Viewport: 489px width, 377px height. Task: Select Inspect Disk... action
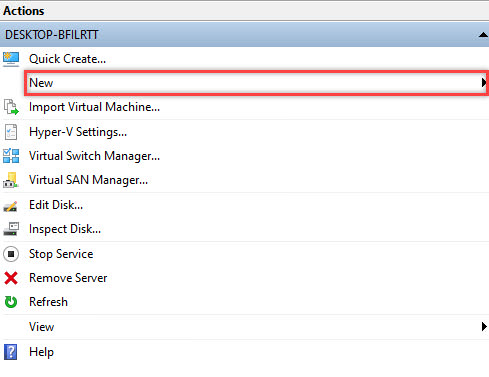65,229
